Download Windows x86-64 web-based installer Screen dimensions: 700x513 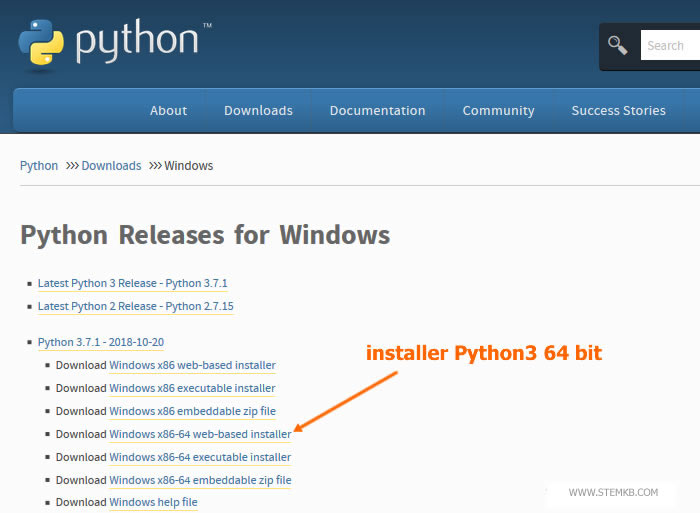tap(200, 435)
